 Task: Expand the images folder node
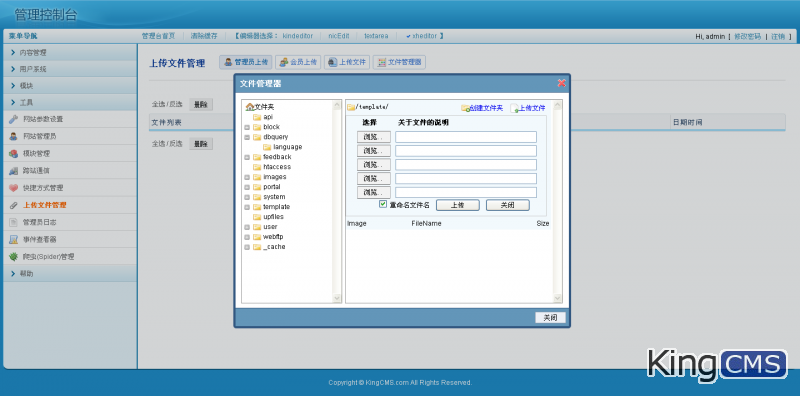click(247, 177)
